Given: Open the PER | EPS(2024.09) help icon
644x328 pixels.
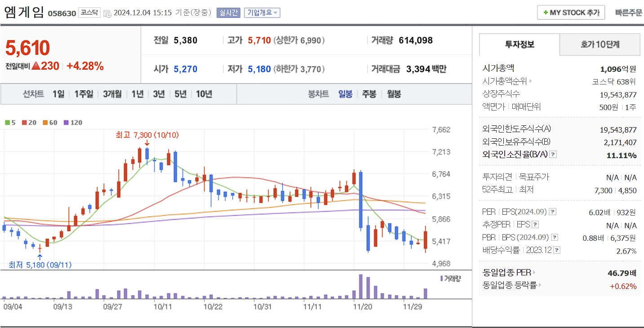Looking at the screenshot, I should [x=553, y=211].
